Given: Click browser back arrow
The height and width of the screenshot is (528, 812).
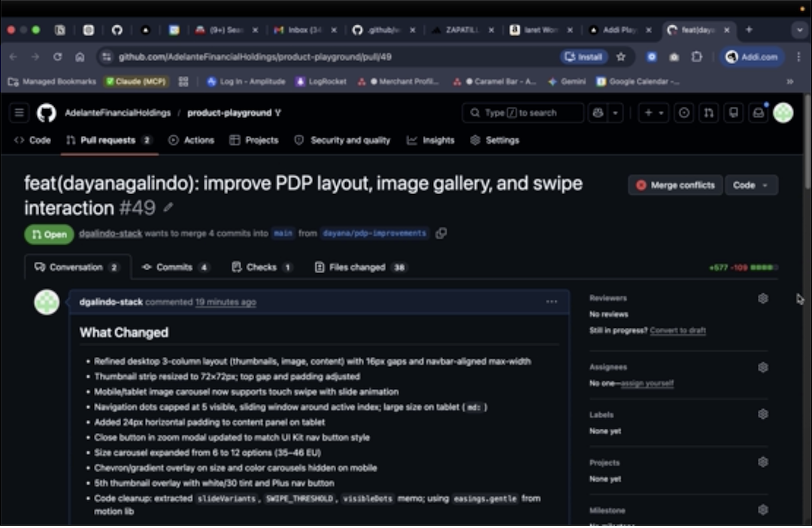Looking at the screenshot, I should (14, 57).
